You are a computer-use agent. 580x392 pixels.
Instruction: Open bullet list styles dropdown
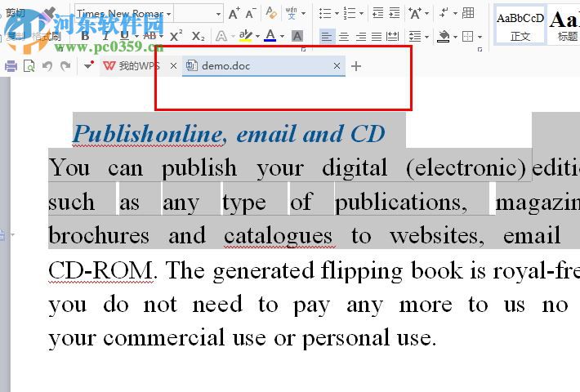pyautogui.click(x=337, y=14)
